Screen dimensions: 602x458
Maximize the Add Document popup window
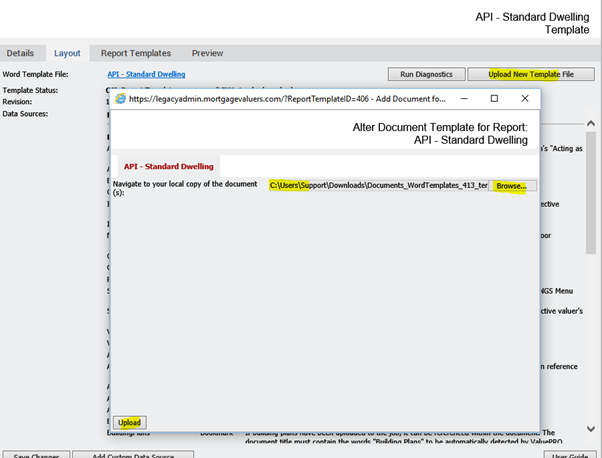494,99
